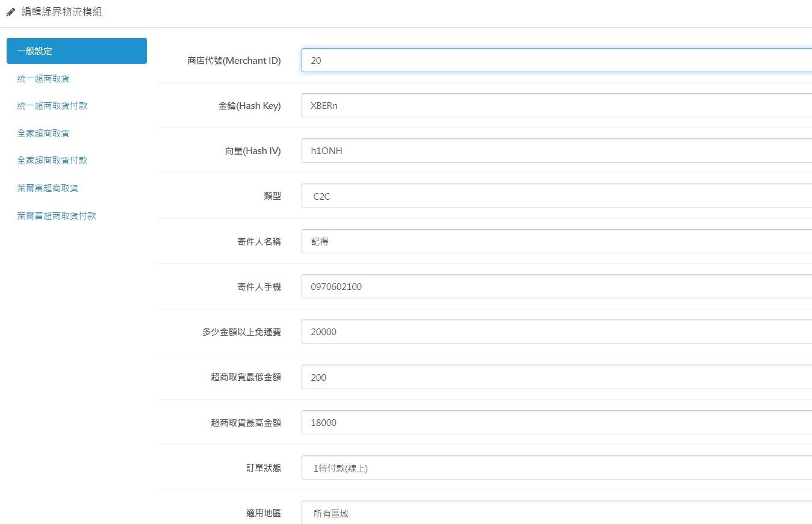Image resolution: width=812 pixels, height=524 pixels.
Task: Open the 類型 dropdown showing C2C
Action: [557, 196]
